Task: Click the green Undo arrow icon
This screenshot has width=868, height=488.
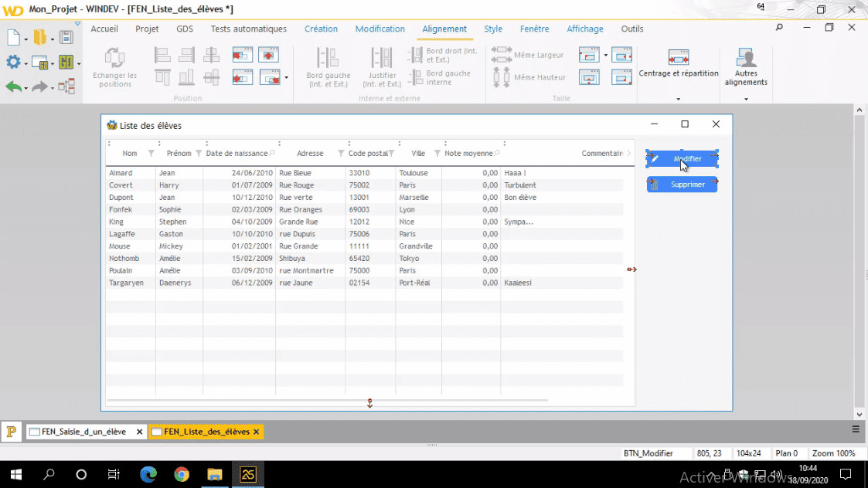Action: pyautogui.click(x=14, y=86)
